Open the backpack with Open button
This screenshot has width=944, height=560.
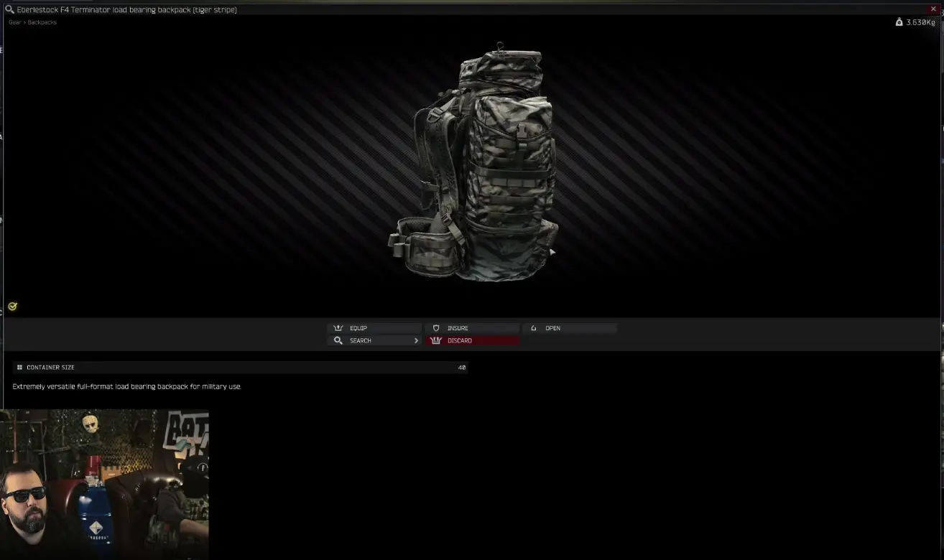[x=570, y=328]
